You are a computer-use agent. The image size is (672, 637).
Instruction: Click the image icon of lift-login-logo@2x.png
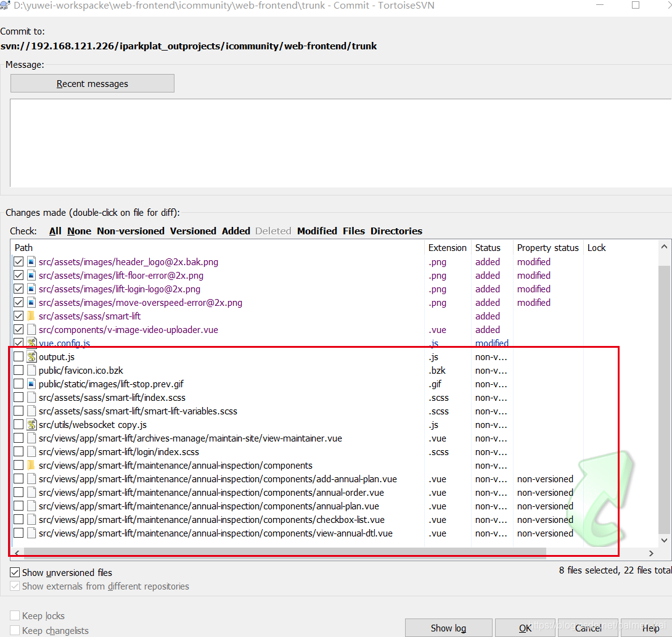point(31,289)
